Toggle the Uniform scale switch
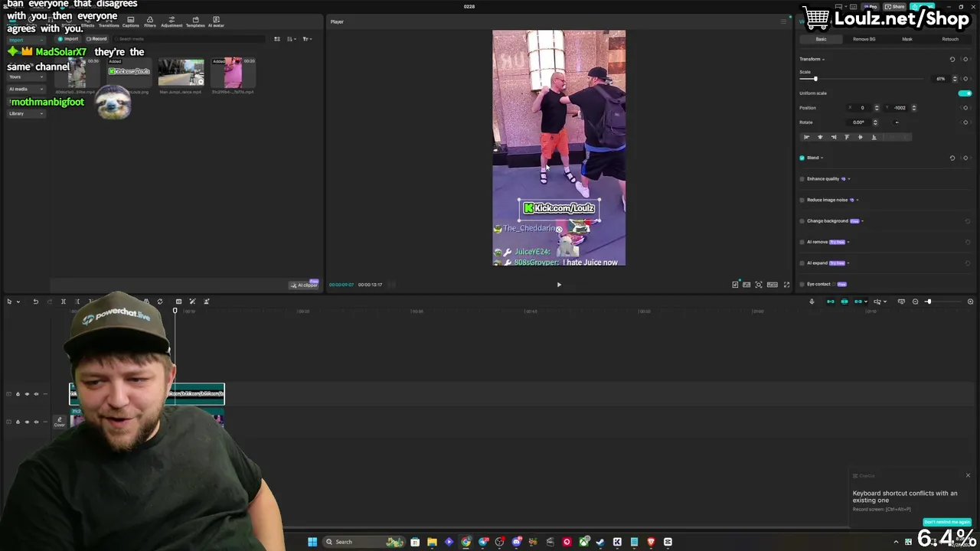The image size is (980, 551). coord(965,93)
